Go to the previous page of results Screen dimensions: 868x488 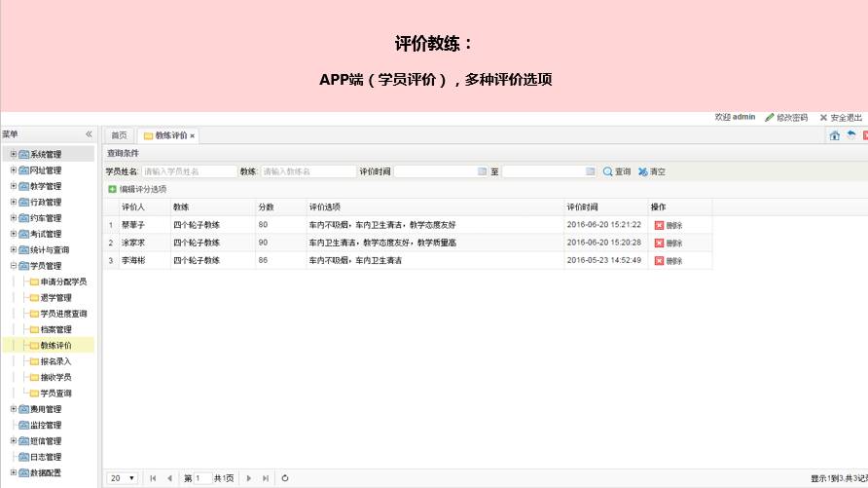(x=169, y=478)
